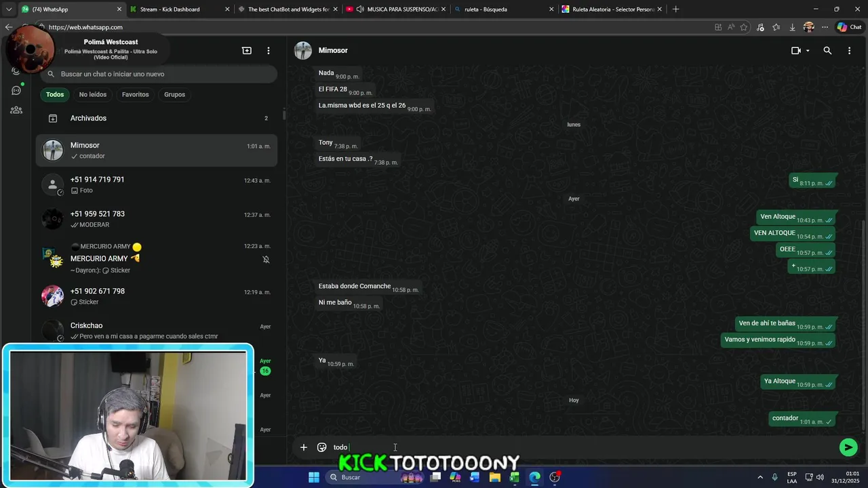Screen dimensions: 868x488
Task: Select the 'Todos' chat filter
Action: 55,94
